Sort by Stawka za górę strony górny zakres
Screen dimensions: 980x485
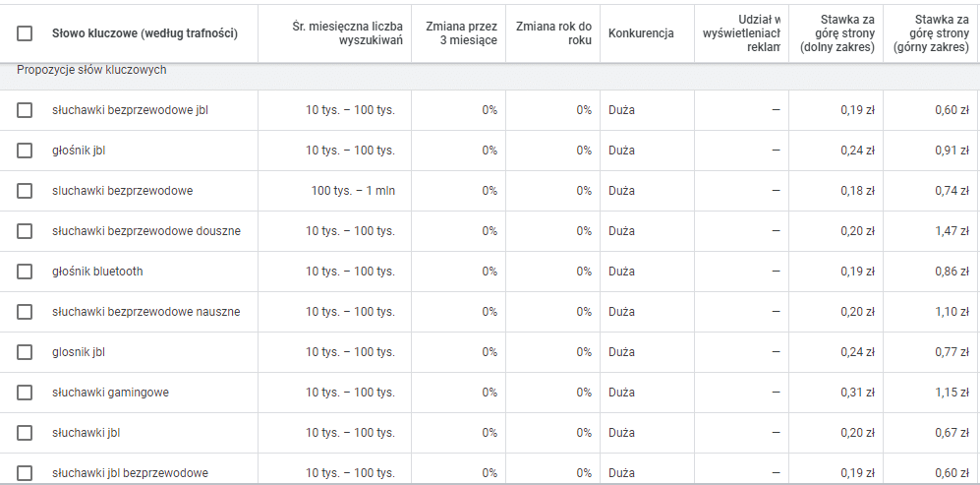[931, 33]
